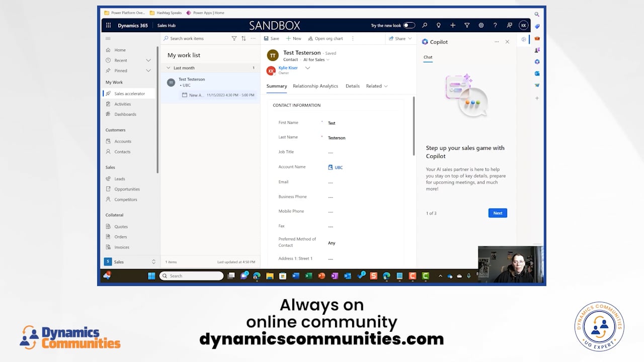Click the Search work items field
644x362 pixels.
[x=195, y=38]
